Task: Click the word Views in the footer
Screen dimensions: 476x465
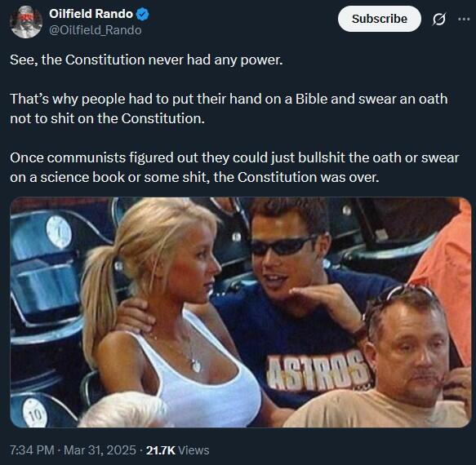Action: (x=194, y=450)
